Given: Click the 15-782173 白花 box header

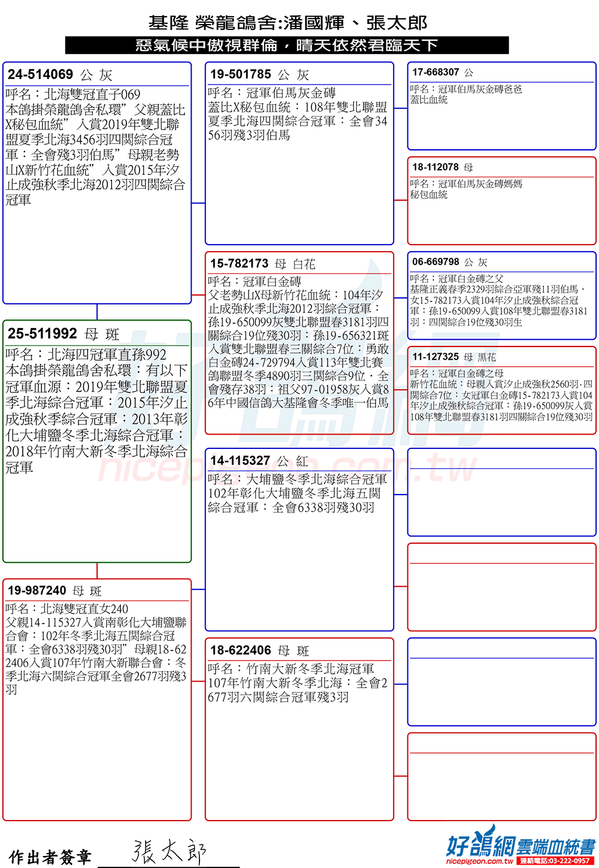Looking at the screenshot, I should pos(262,264).
